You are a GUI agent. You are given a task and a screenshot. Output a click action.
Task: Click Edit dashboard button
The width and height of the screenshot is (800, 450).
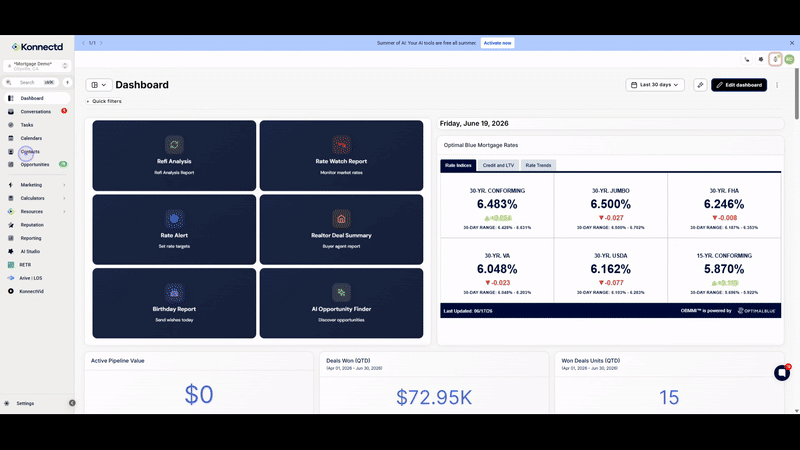739,85
